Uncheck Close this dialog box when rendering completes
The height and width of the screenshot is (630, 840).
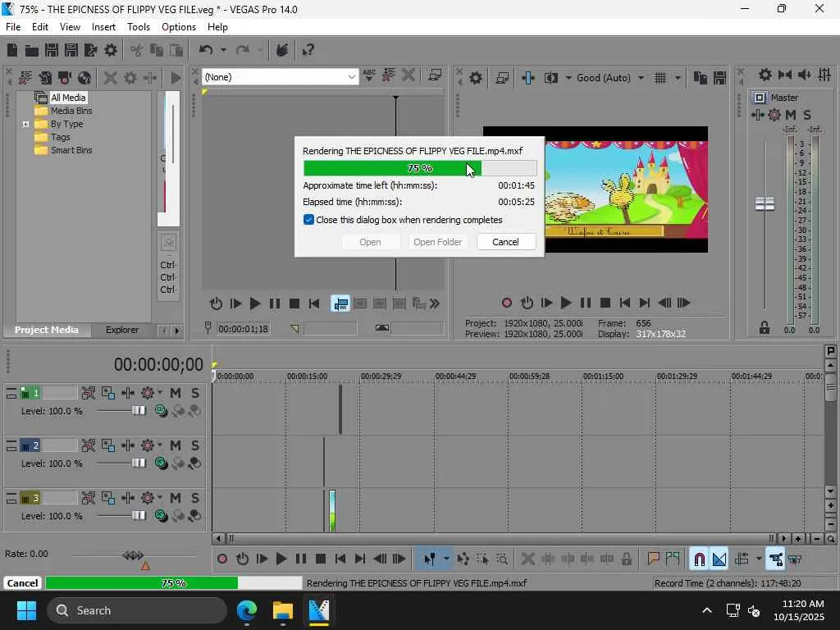[x=309, y=220]
